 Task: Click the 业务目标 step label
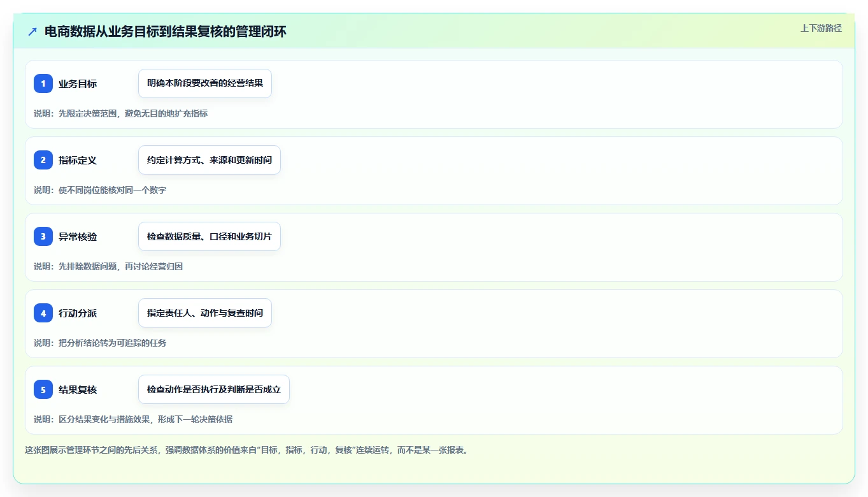[78, 84]
